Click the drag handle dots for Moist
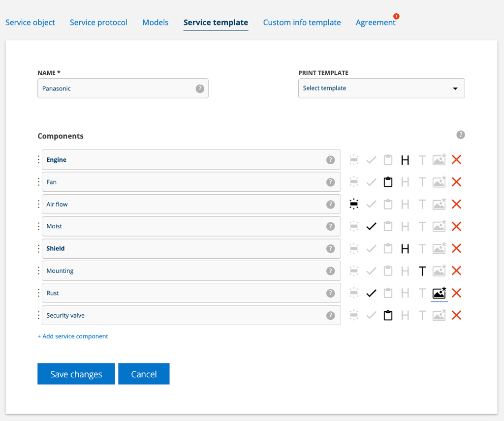 (38, 226)
